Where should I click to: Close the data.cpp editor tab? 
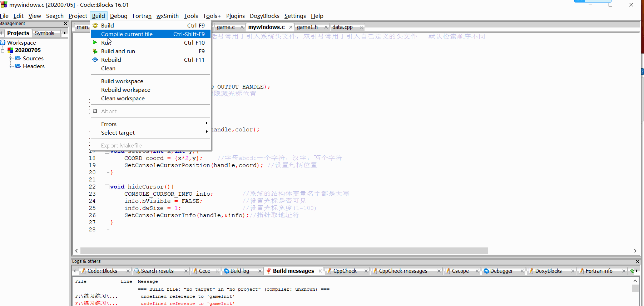(x=361, y=27)
